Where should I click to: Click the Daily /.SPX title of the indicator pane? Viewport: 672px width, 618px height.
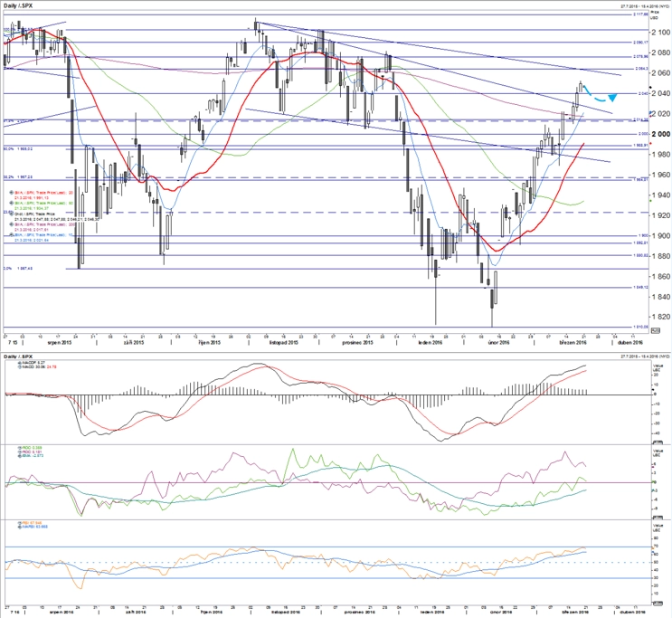pyautogui.click(x=17, y=357)
